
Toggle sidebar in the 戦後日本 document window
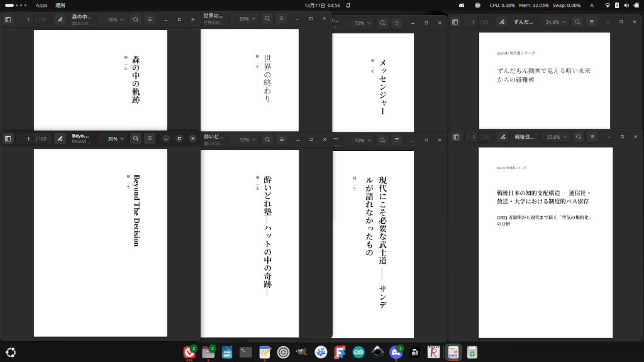click(x=456, y=137)
